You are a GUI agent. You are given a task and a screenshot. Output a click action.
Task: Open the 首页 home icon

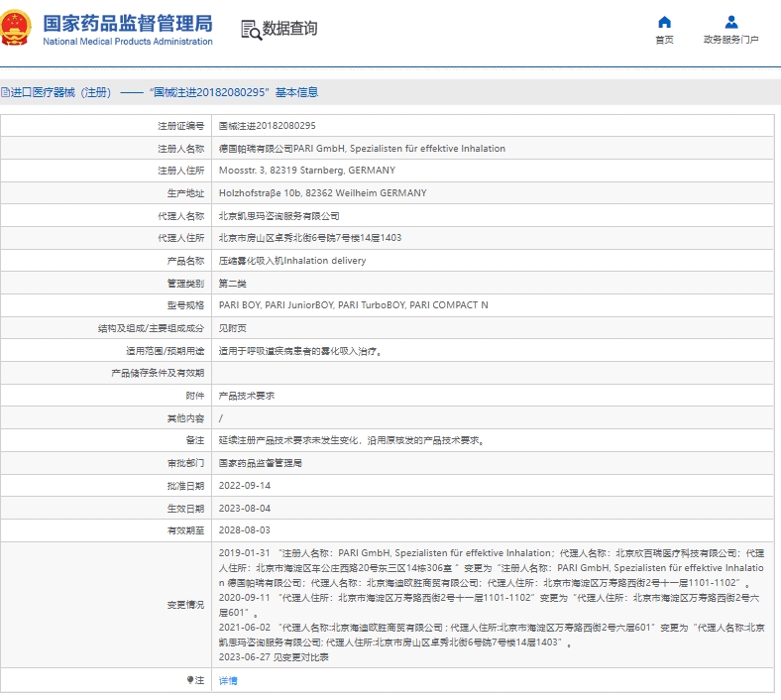pyautogui.click(x=664, y=22)
